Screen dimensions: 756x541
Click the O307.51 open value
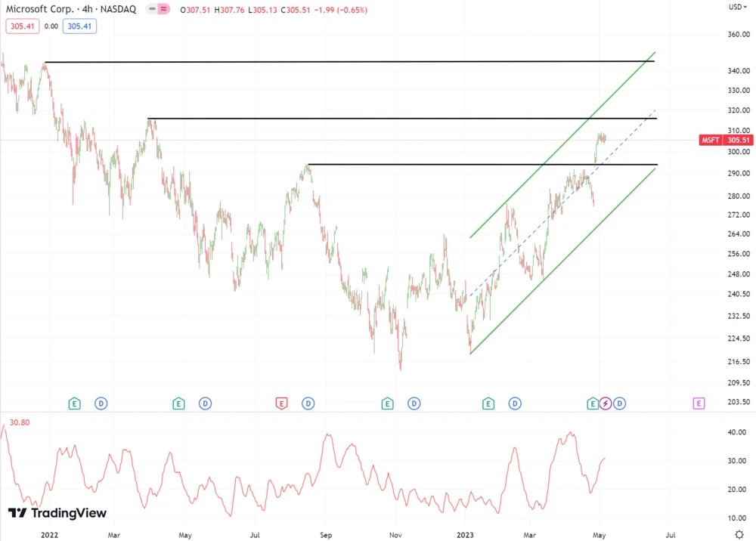pos(195,10)
